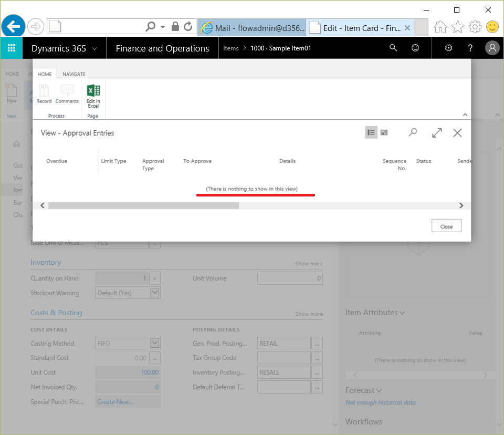Click the Inventory section heading

coord(46,263)
